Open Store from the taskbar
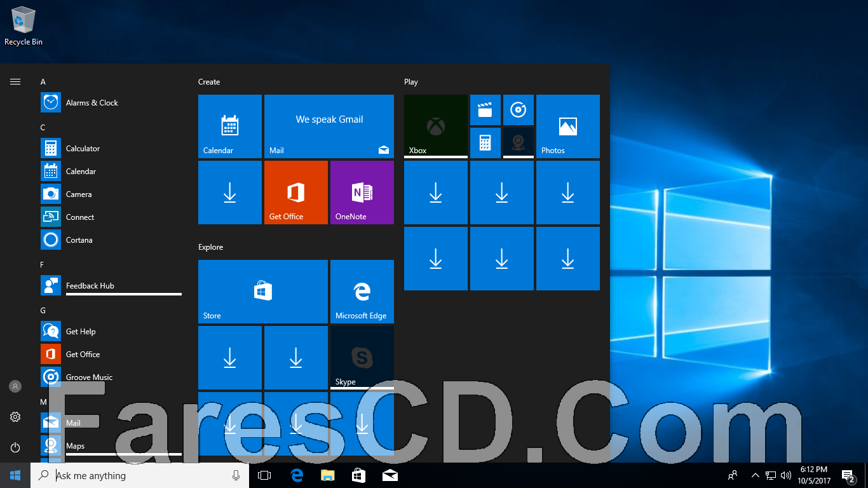Image resolution: width=868 pixels, height=488 pixels. 358,475
